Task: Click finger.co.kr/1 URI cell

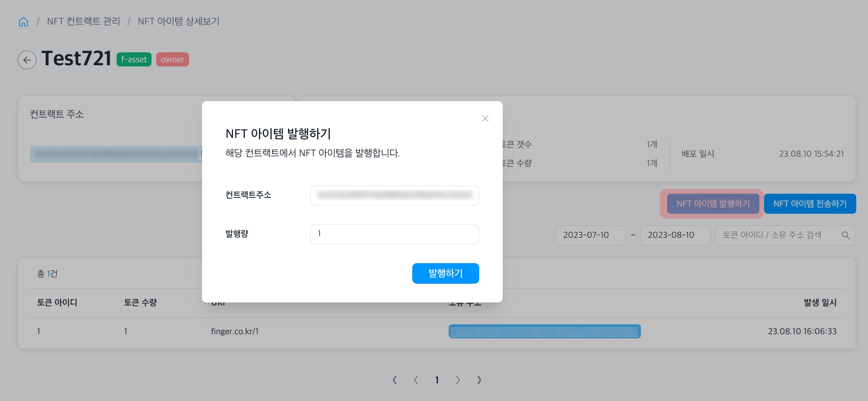Action: [235, 331]
